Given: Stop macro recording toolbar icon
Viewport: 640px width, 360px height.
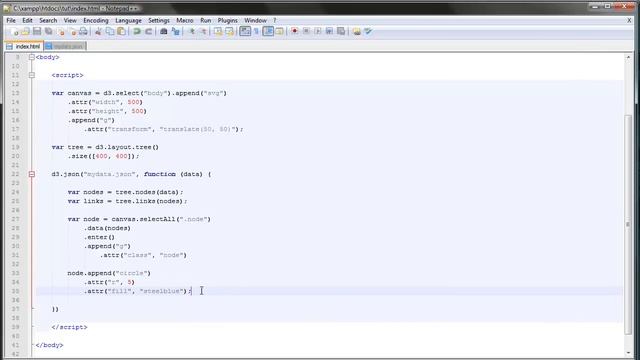Looking at the screenshot, I should click(306, 31).
